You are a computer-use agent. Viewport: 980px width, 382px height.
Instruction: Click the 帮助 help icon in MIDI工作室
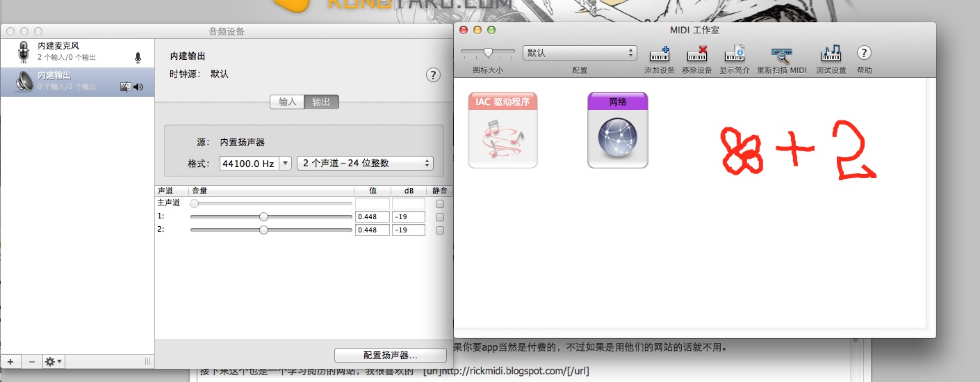(864, 53)
